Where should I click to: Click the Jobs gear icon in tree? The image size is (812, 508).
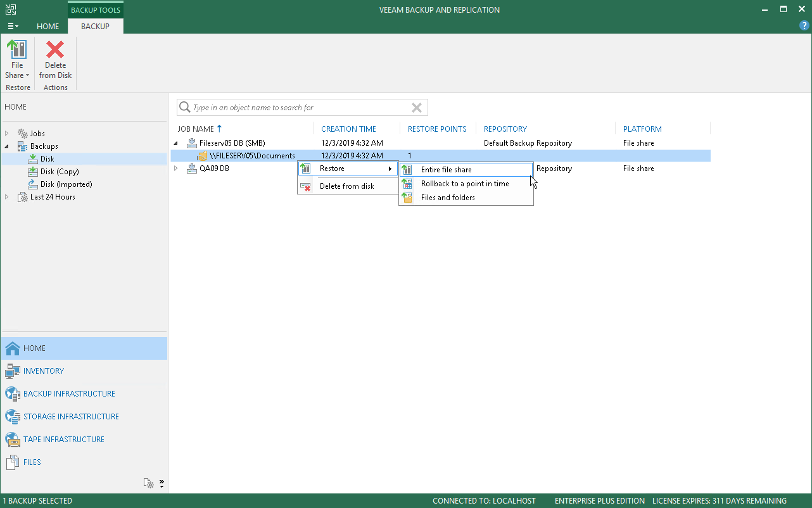pos(23,134)
